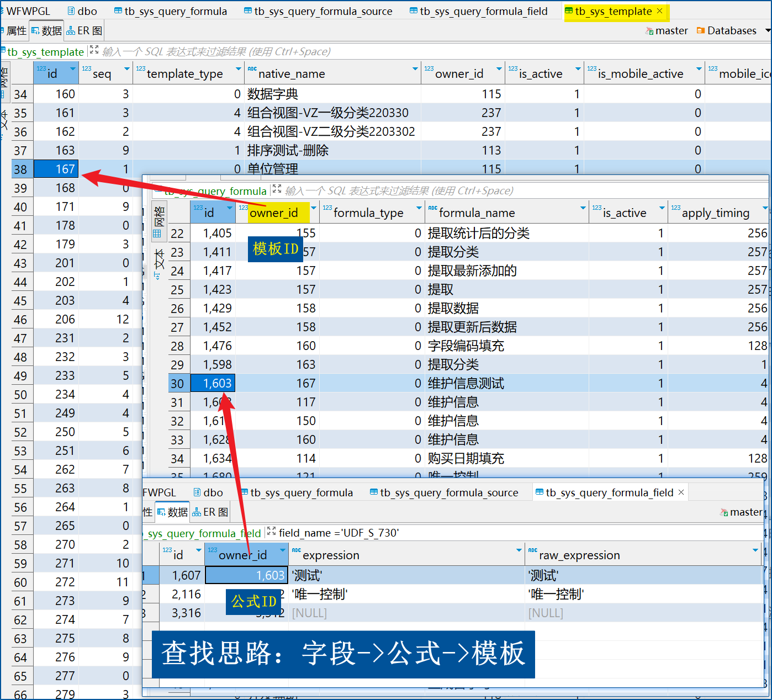
Task: Click the 数据 data icon in lower window
Action: pyautogui.click(x=161, y=512)
